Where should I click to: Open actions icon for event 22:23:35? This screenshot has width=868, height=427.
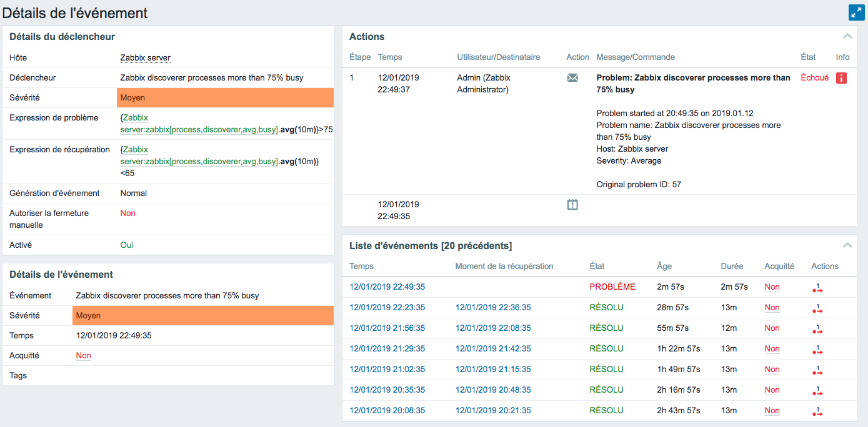[817, 308]
